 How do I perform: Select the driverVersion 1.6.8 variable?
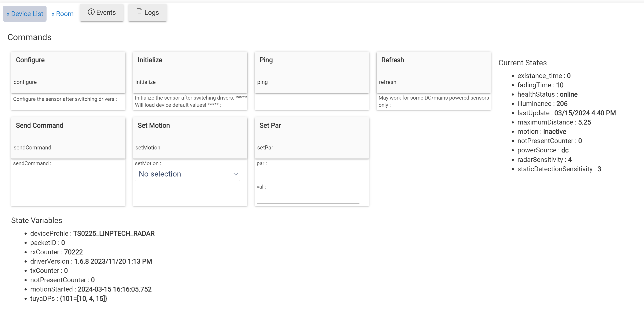[x=91, y=261]
